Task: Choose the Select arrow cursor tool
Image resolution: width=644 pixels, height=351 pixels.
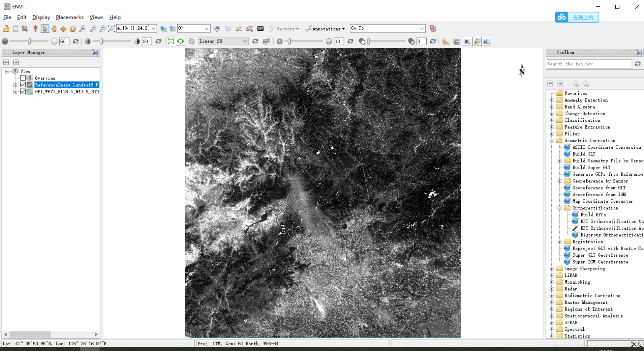Action: point(44,29)
